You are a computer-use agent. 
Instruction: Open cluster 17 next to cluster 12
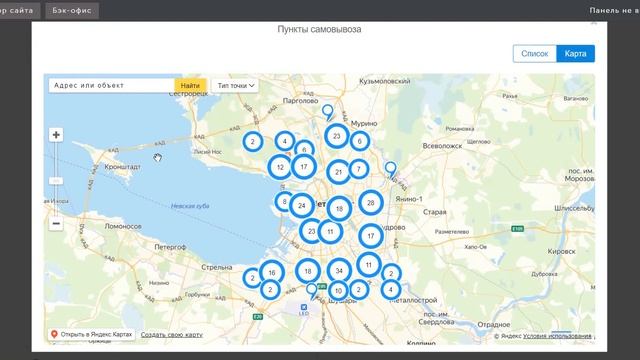coord(304,167)
